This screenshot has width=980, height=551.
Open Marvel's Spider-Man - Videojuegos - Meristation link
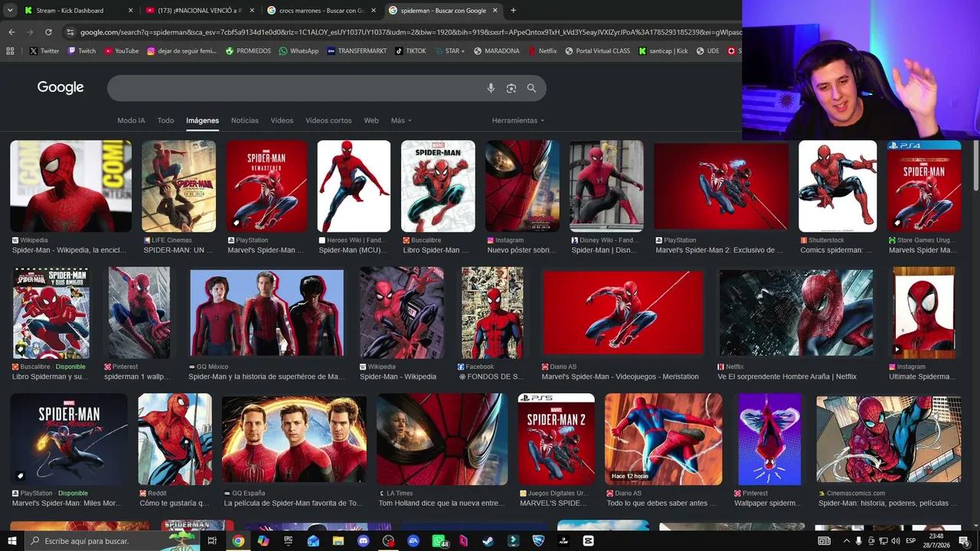coord(620,377)
